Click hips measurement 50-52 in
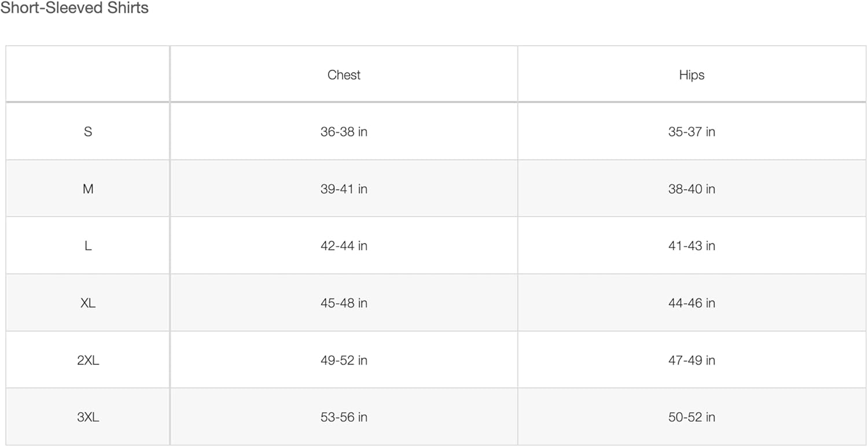This screenshot has height=447, width=868. (692, 417)
